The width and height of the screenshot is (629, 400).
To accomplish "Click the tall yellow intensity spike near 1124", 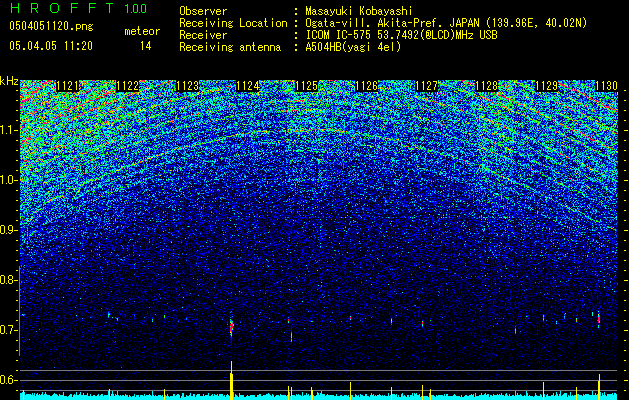I will 231,380.
